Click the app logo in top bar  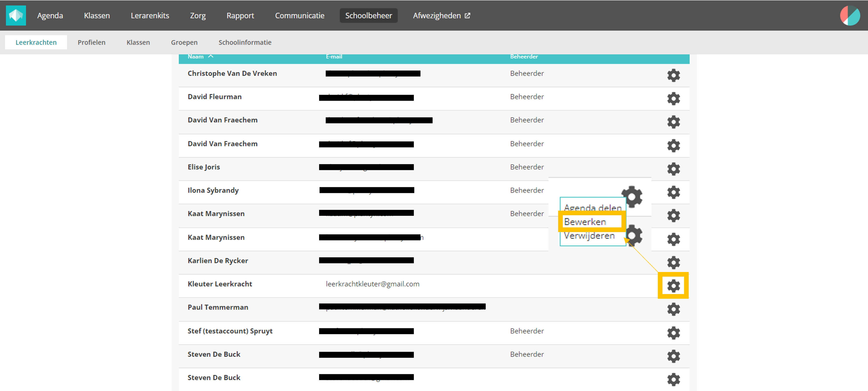(16, 15)
